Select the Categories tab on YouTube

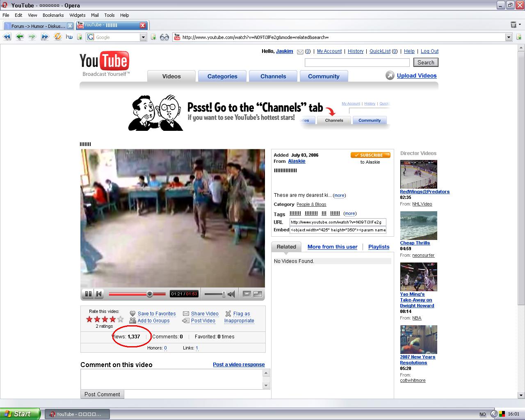(222, 76)
